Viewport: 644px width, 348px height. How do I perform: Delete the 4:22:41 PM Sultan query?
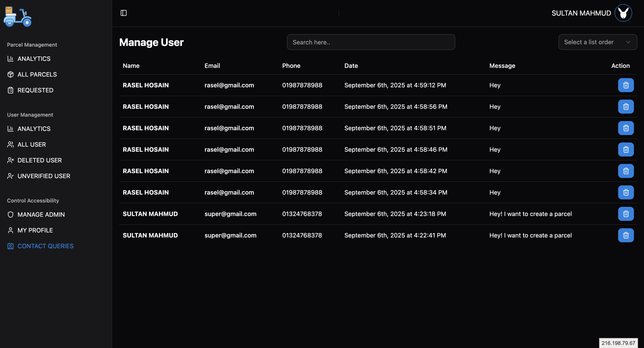pyautogui.click(x=626, y=236)
